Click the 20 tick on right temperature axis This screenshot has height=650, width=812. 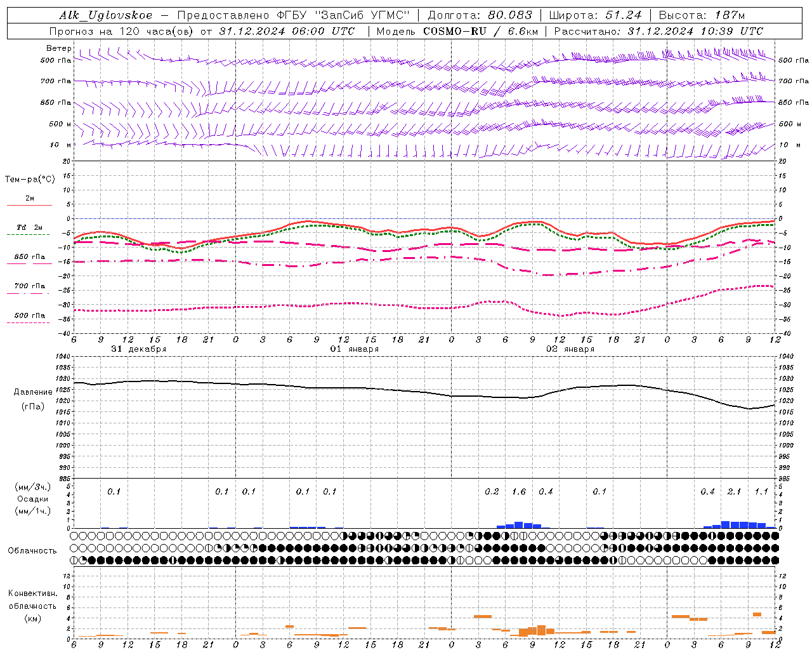tap(782, 161)
